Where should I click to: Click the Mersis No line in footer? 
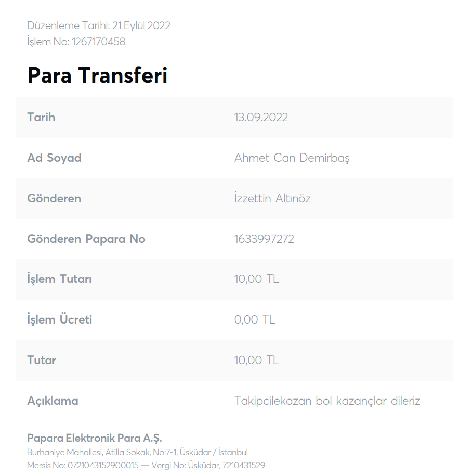coord(146,465)
